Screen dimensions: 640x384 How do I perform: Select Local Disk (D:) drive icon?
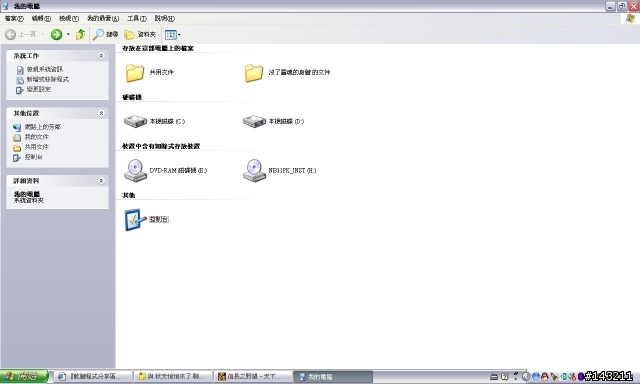coord(254,121)
